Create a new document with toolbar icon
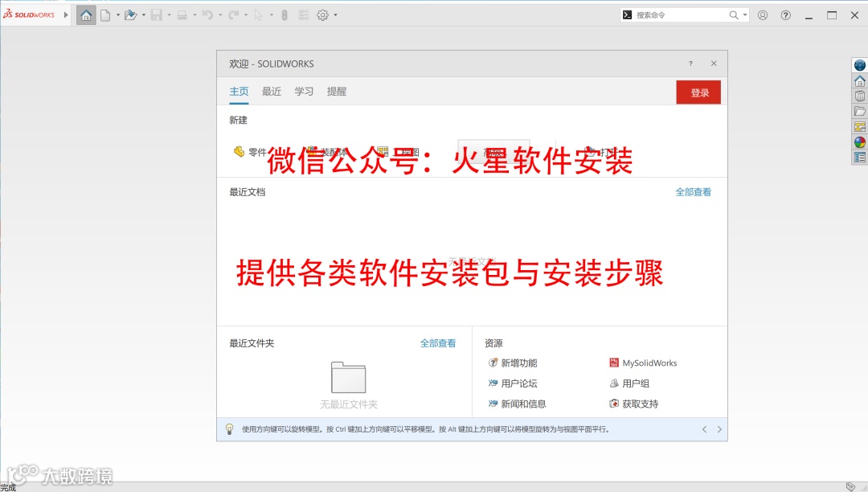This screenshot has width=868, height=492. click(105, 15)
